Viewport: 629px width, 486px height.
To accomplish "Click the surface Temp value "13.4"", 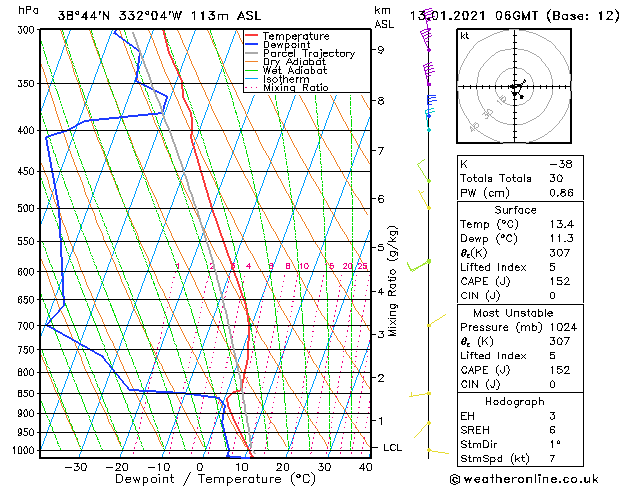I will click(x=562, y=224).
